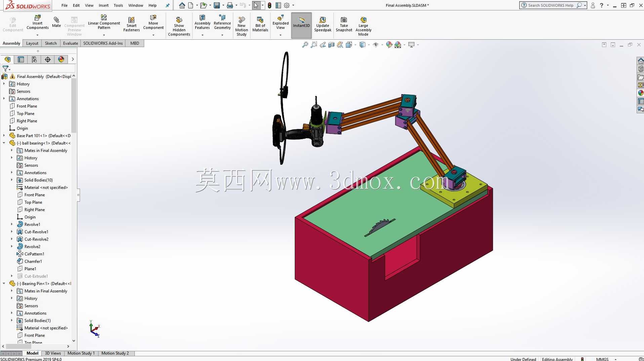
Task: Open the Bill of Materials tool
Action: [x=260, y=24]
